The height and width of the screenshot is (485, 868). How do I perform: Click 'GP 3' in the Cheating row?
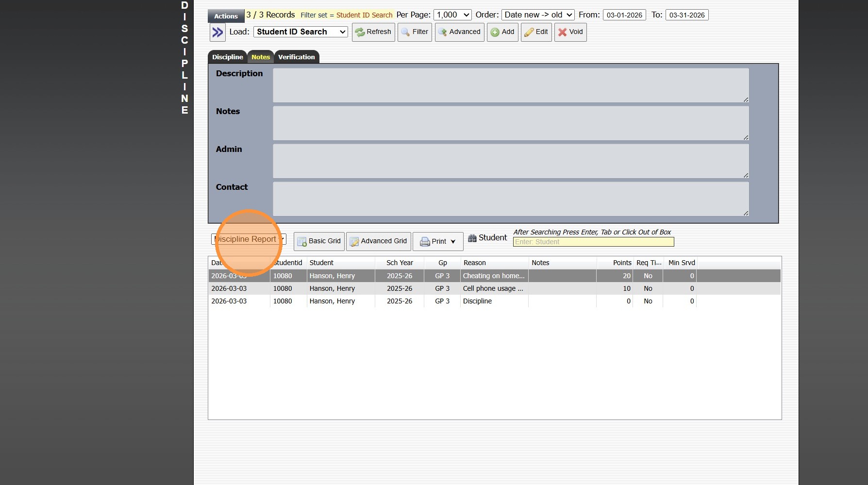click(442, 276)
